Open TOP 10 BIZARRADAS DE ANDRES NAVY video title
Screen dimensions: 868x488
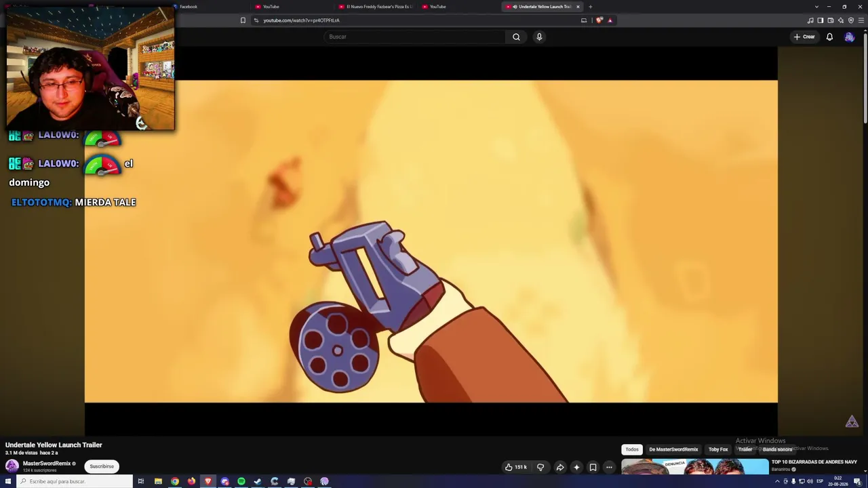[x=814, y=462]
